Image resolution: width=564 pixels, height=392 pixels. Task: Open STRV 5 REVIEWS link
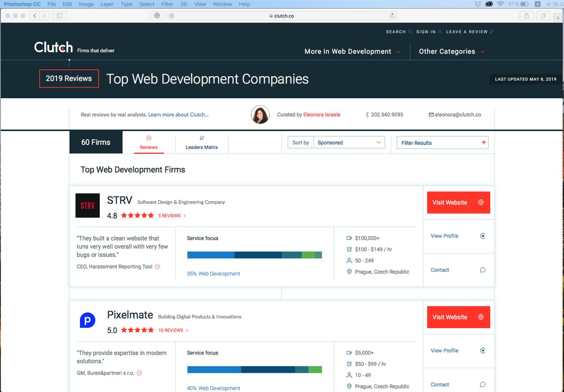coord(172,216)
